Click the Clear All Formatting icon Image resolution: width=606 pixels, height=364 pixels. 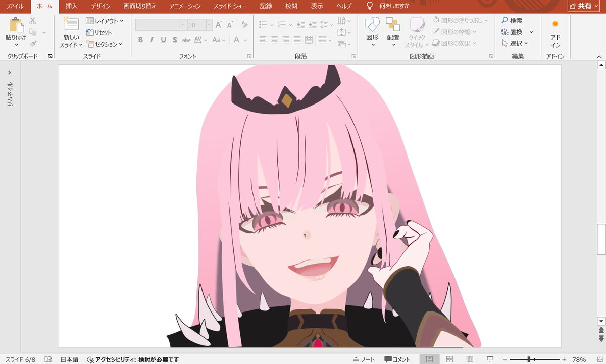point(244,25)
